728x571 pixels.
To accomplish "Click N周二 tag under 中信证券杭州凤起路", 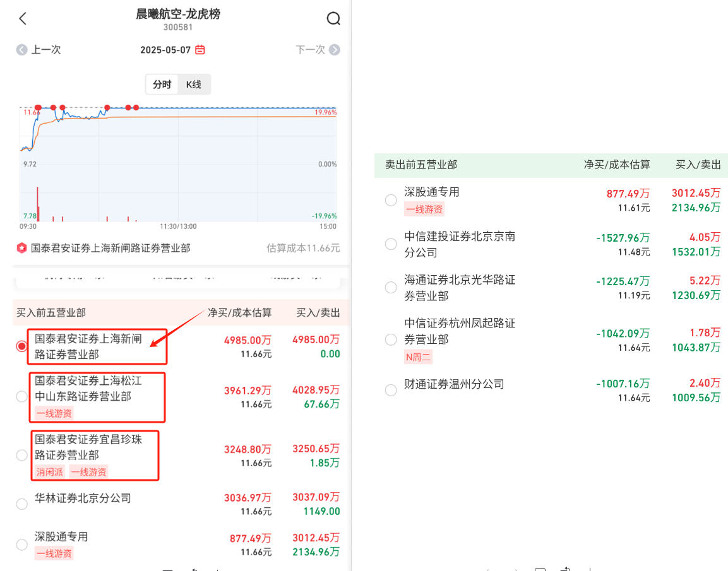I will pyautogui.click(x=418, y=356).
